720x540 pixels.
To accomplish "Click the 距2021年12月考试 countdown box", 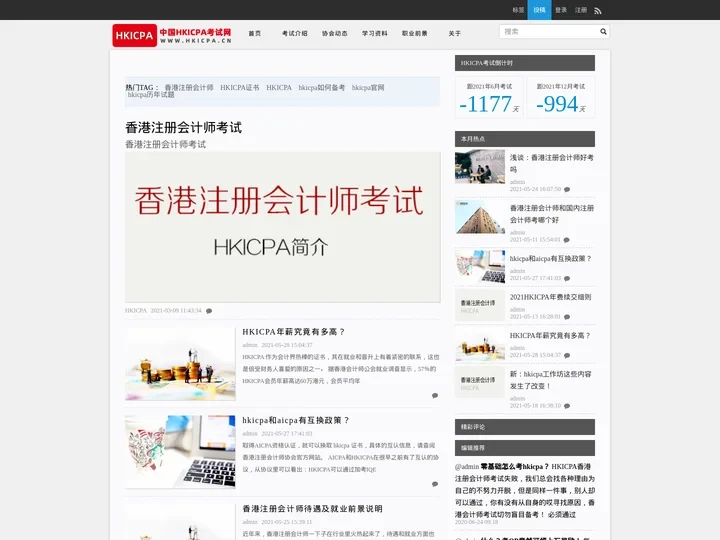I will click(x=561, y=97).
